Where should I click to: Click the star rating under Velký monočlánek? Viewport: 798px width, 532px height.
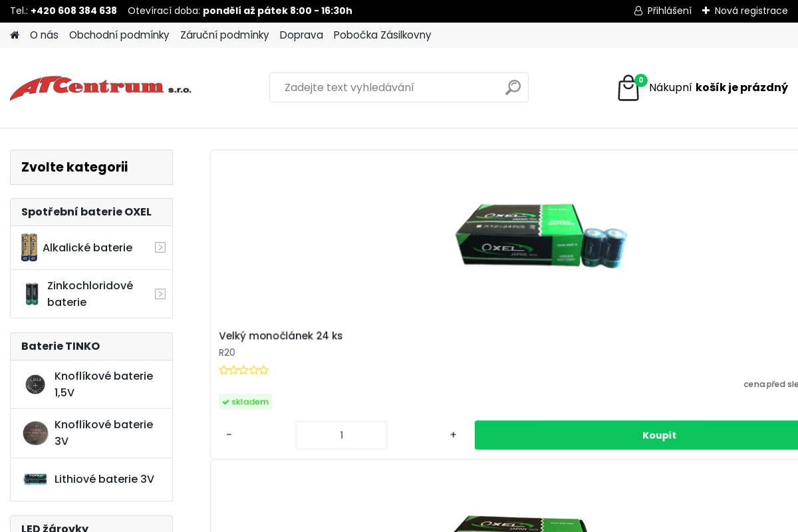coord(243,370)
